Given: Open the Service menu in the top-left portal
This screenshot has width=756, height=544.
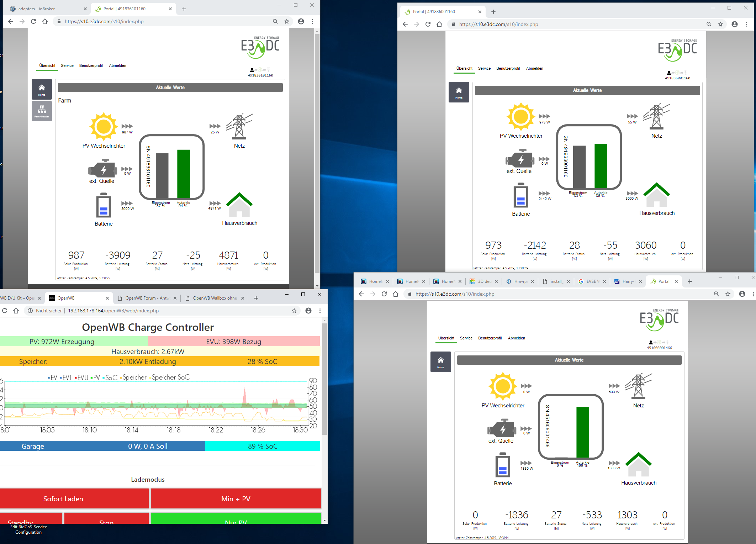Looking at the screenshot, I should (67, 65).
